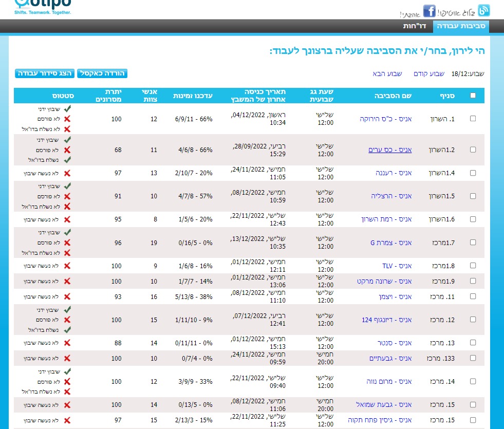Click the blog feed icon in header
Viewport: 504px width, 429px height.
click(483, 10)
